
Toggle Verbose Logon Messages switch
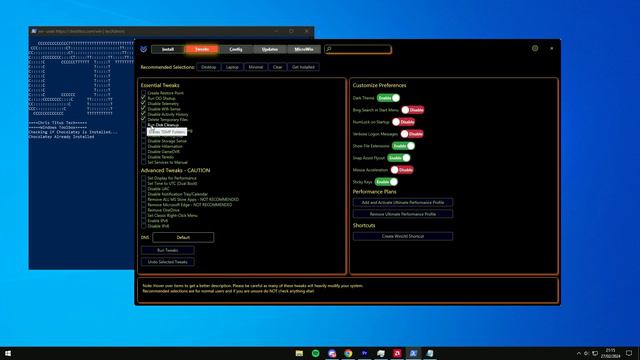412,134
